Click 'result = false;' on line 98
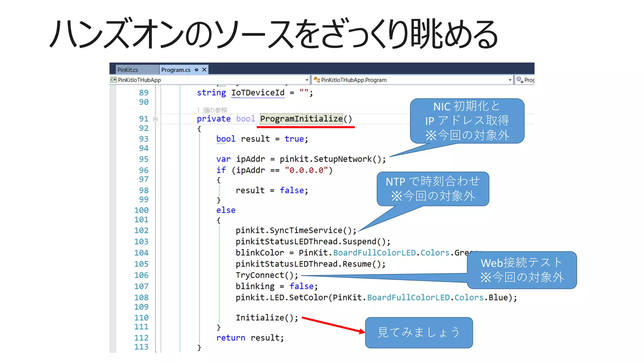This screenshot has width=644, height=362. pos(272,190)
